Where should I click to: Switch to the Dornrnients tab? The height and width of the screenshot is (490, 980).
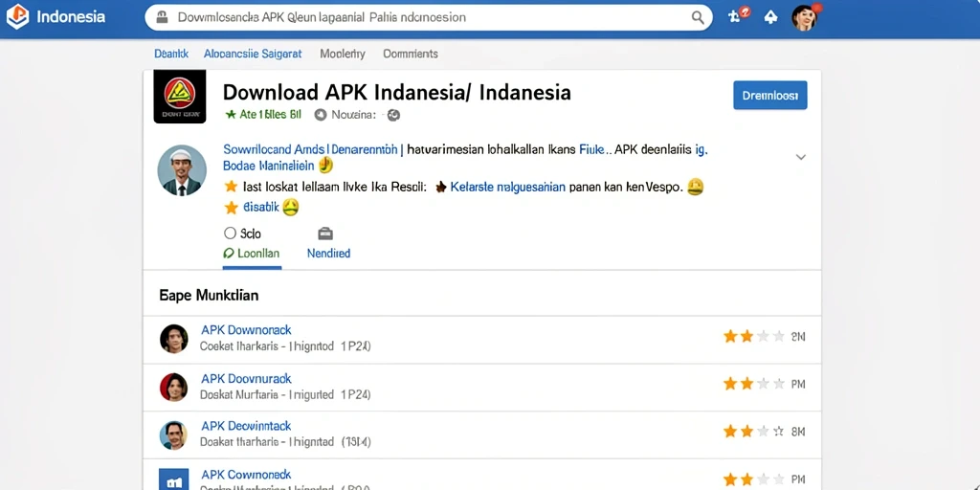410,54
